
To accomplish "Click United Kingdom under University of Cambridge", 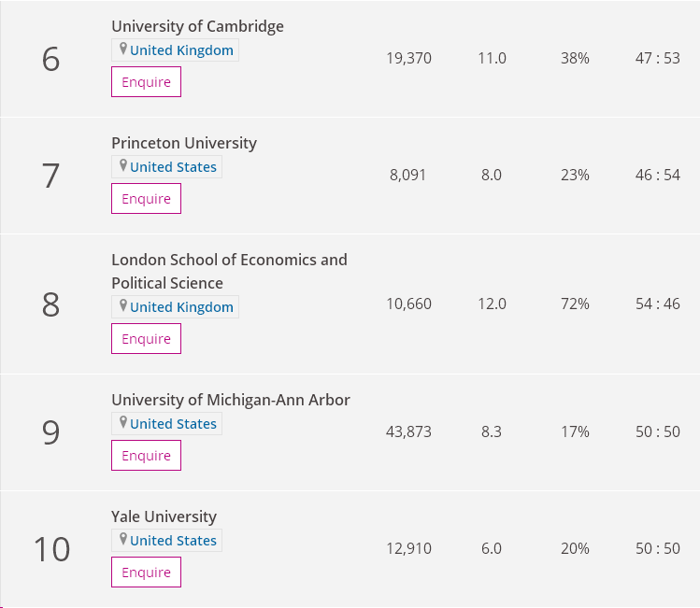I will click(x=181, y=50).
